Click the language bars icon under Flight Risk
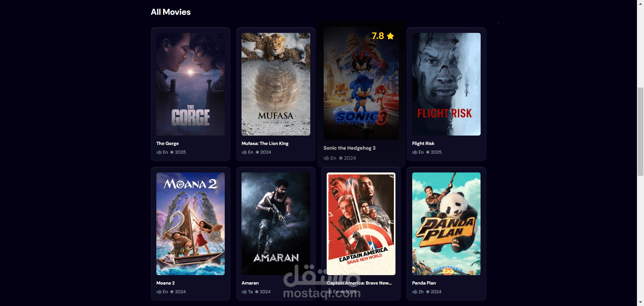The width and height of the screenshot is (644, 306). [415, 152]
